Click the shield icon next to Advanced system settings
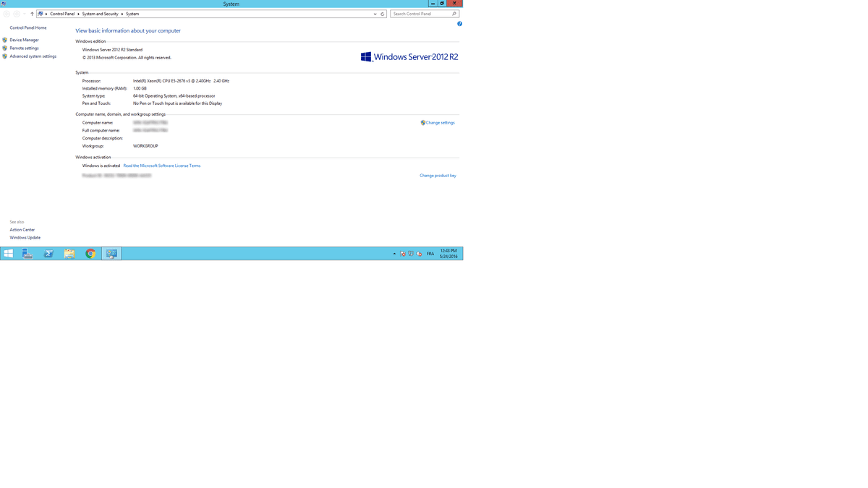Viewport: 868px width, 488px height. [5, 56]
